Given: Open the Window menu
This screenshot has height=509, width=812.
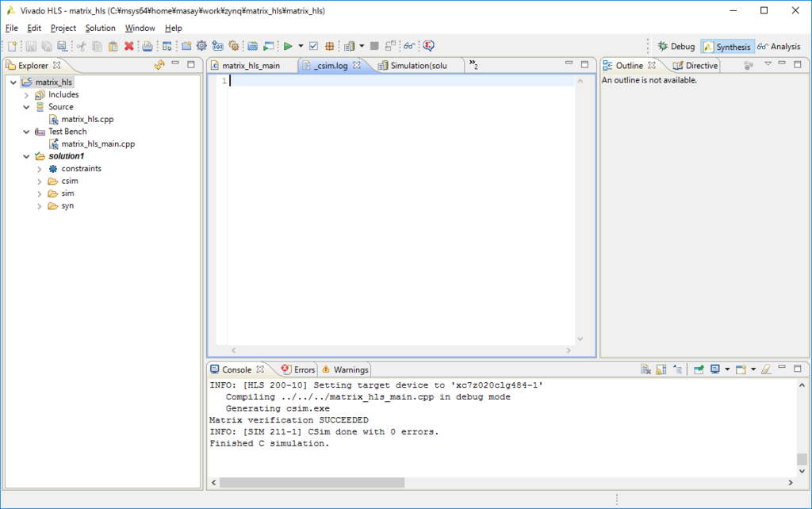Looking at the screenshot, I should 140,28.
